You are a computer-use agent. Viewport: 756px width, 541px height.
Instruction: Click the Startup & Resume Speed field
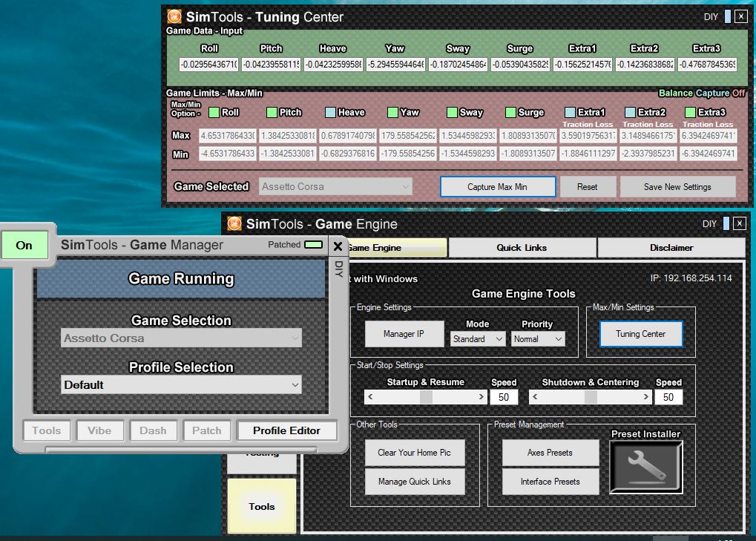point(504,397)
